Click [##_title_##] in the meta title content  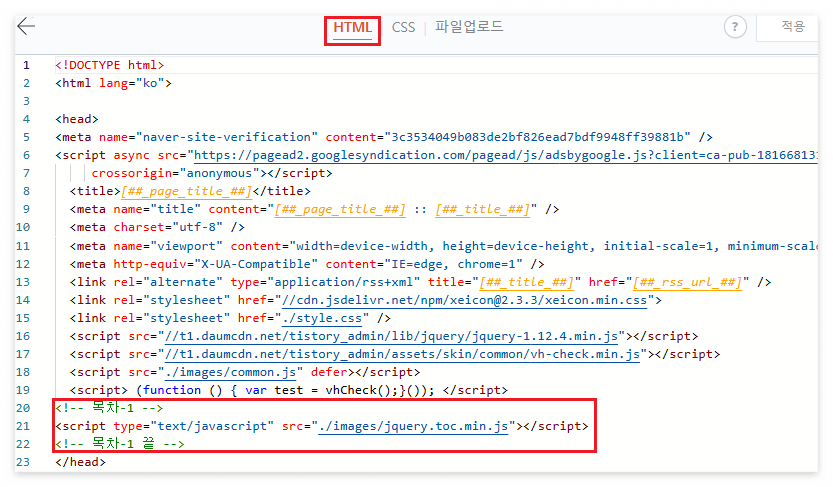(482, 209)
